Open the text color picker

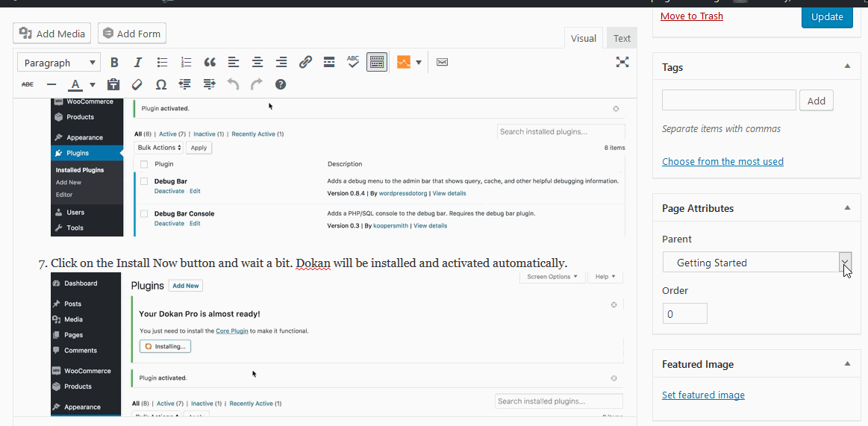76,84
